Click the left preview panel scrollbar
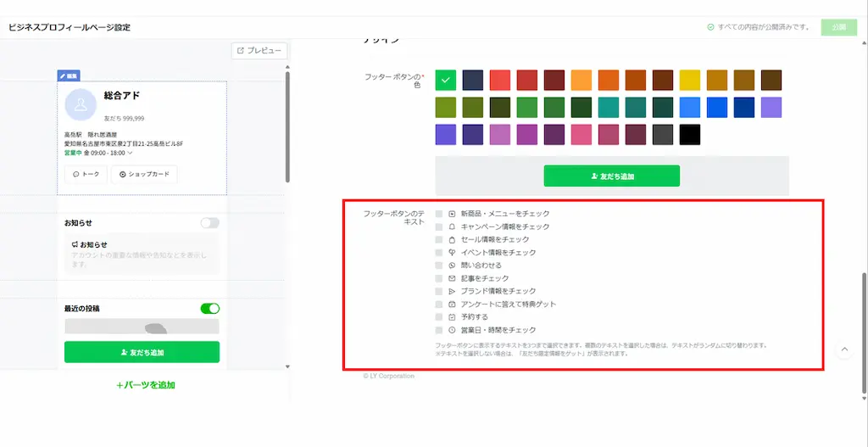The height and width of the screenshot is (447, 868). (287, 127)
